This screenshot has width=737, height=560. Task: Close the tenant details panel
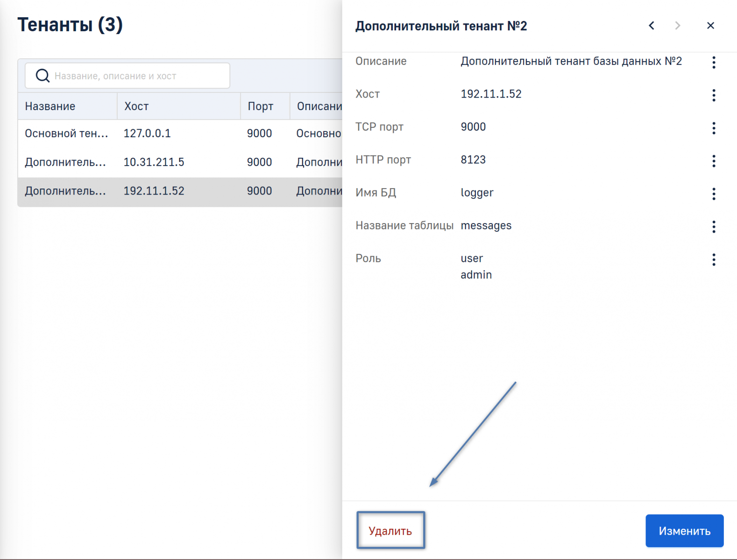pos(710,26)
